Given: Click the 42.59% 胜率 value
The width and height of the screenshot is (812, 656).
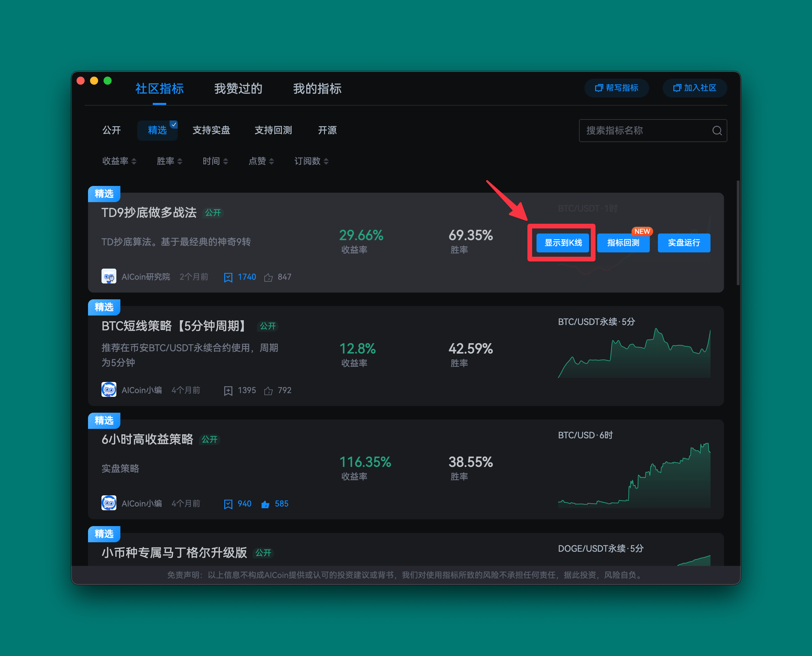Looking at the screenshot, I should coord(471,349).
